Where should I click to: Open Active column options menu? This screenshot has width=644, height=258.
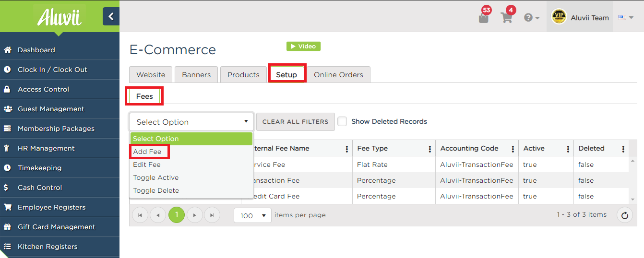568,149
